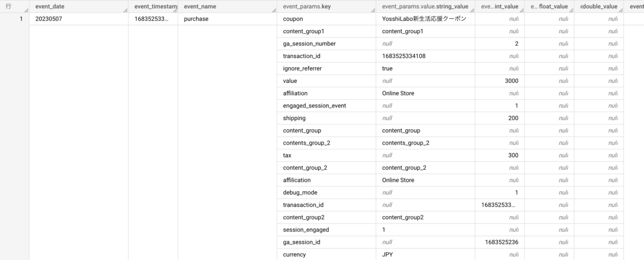Screen dimensions: 644x260
Task: Click the JPY currency value cell
Action: (387, 255)
